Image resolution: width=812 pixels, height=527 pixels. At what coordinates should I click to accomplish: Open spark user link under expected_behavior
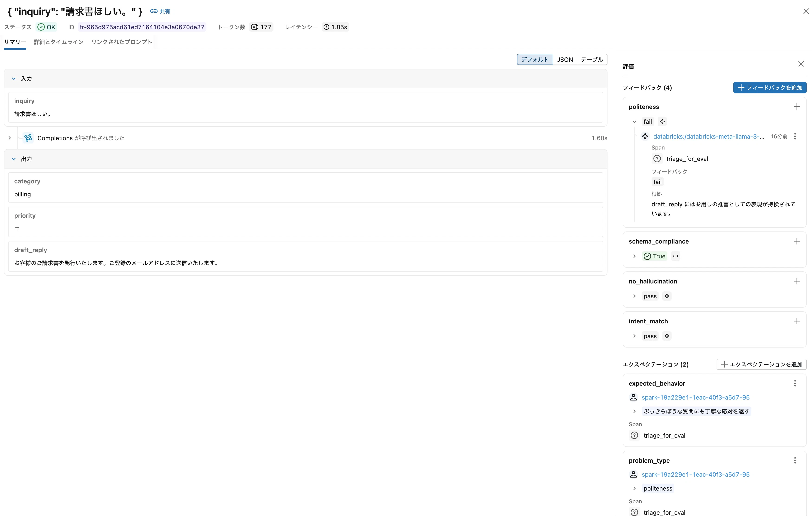pyautogui.click(x=695, y=397)
